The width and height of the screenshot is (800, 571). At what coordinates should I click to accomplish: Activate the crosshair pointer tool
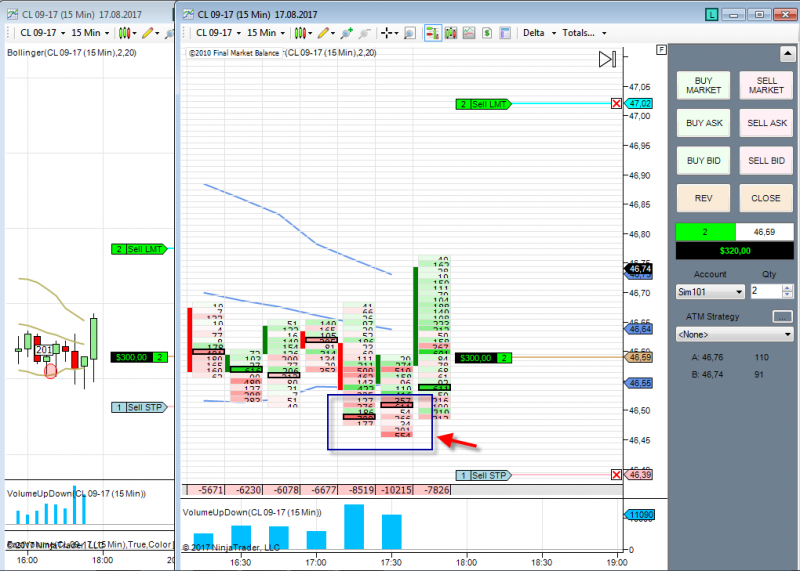coord(387,33)
